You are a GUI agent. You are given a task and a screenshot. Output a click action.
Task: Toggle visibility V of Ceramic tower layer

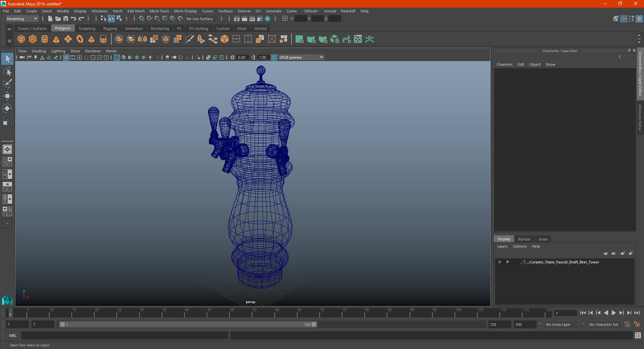tap(499, 262)
